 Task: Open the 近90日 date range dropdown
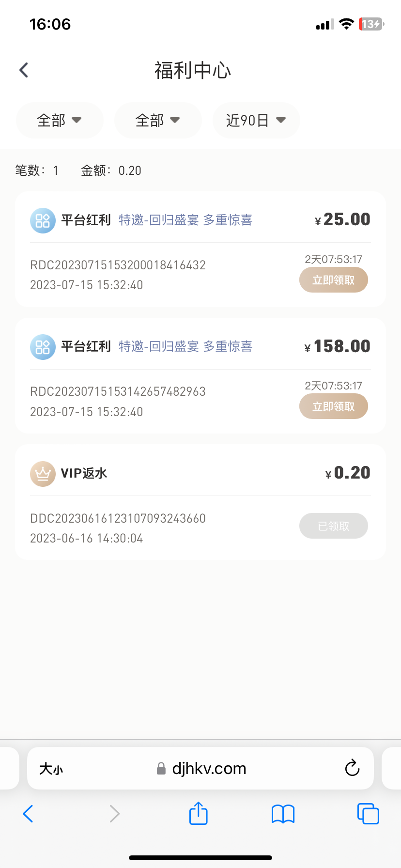256,120
